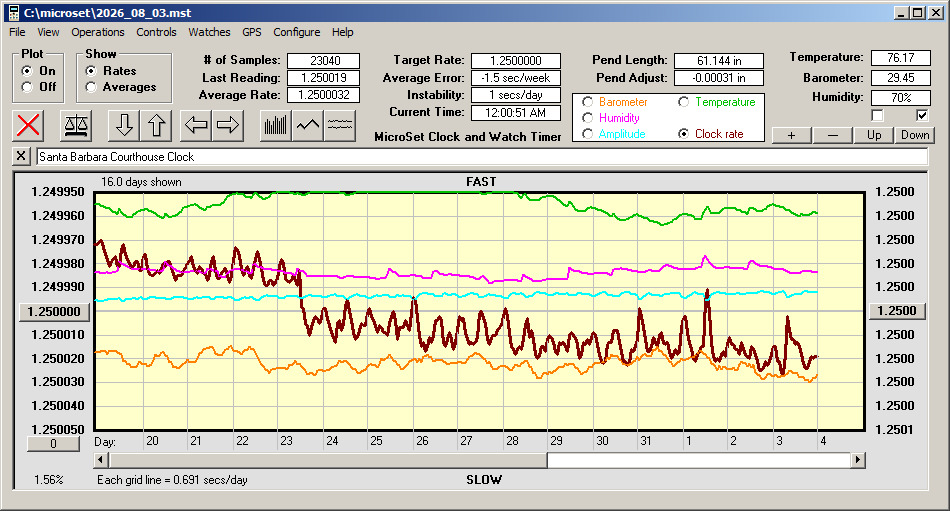Select the Clock rate trace radio button
This screenshot has height=511, width=950.
tap(683, 133)
